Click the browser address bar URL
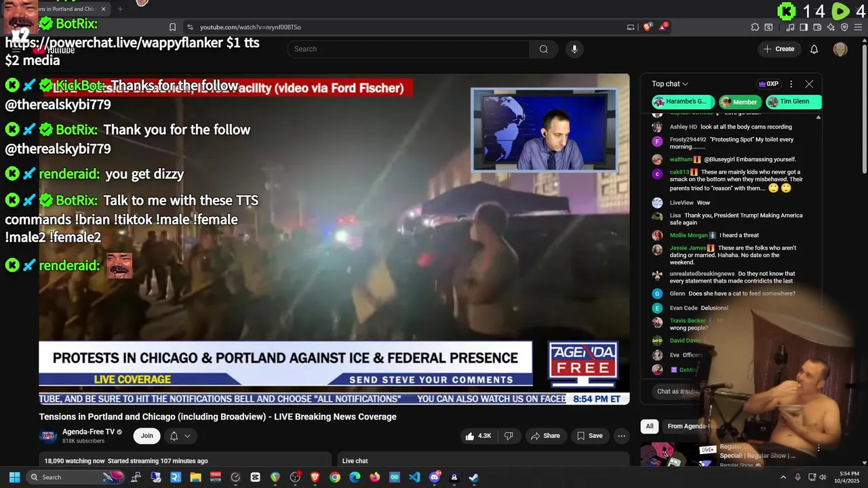 click(250, 27)
